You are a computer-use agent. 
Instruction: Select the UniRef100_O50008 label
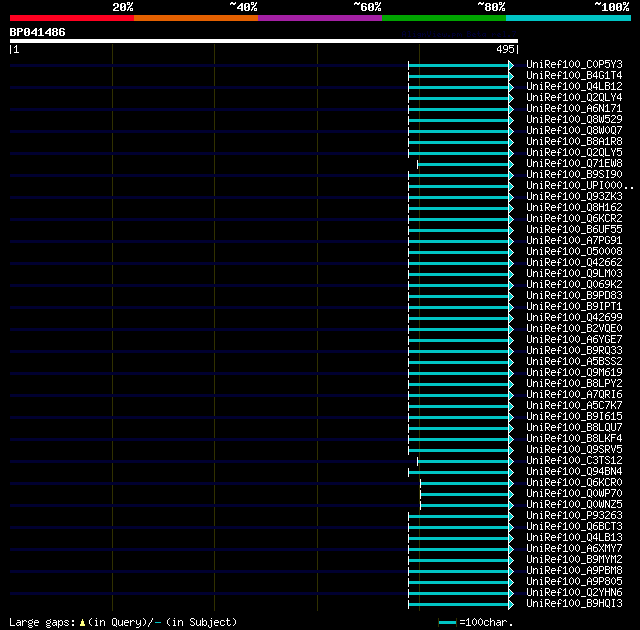coord(574,252)
